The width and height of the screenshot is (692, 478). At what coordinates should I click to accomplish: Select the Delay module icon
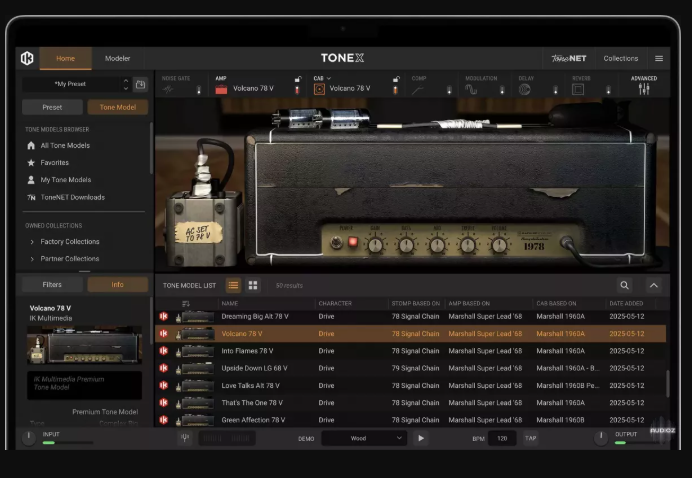tap(524, 90)
